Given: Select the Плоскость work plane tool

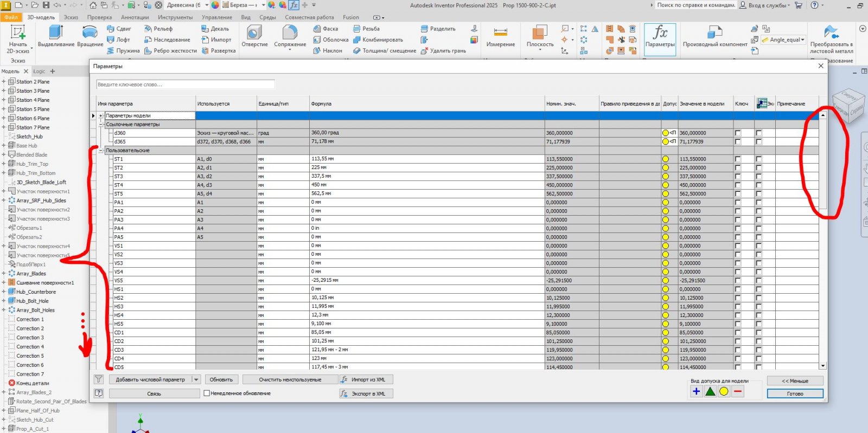Looking at the screenshot, I should pos(540,37).
